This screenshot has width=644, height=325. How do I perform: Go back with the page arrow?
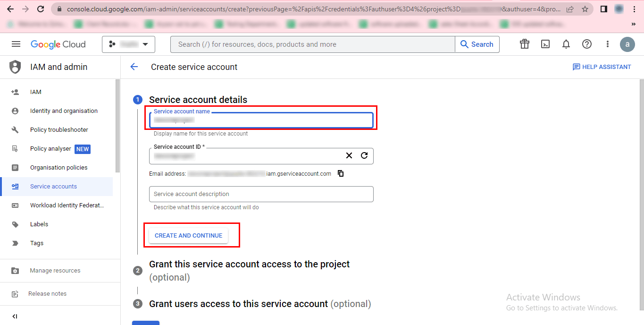134,67
